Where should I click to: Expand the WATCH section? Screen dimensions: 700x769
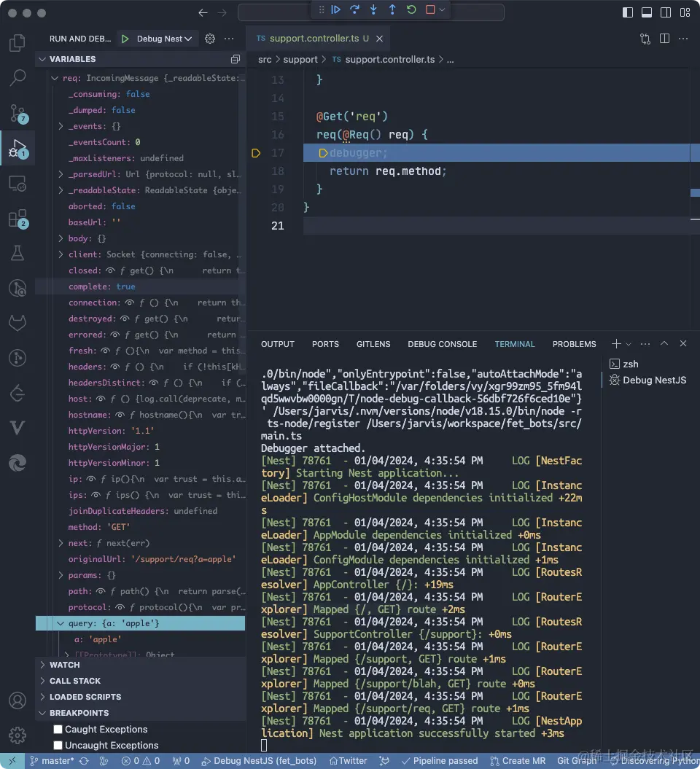tap(141, 665)
